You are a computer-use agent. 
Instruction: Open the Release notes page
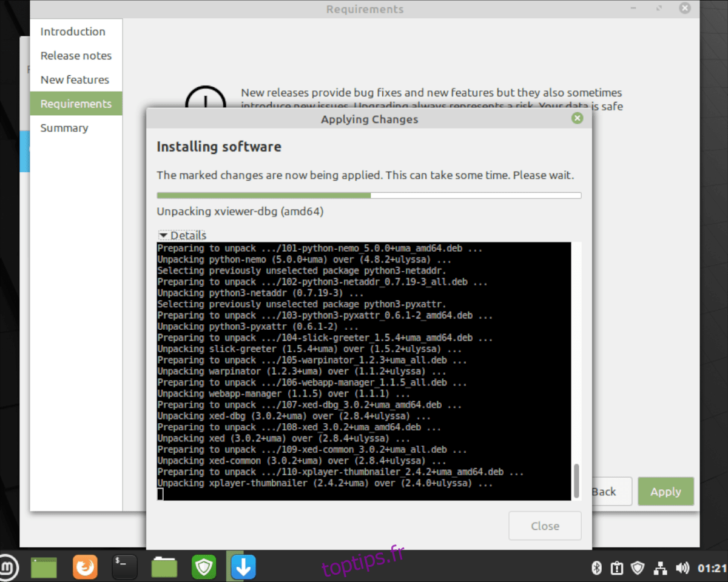click(x=76, y=56)
